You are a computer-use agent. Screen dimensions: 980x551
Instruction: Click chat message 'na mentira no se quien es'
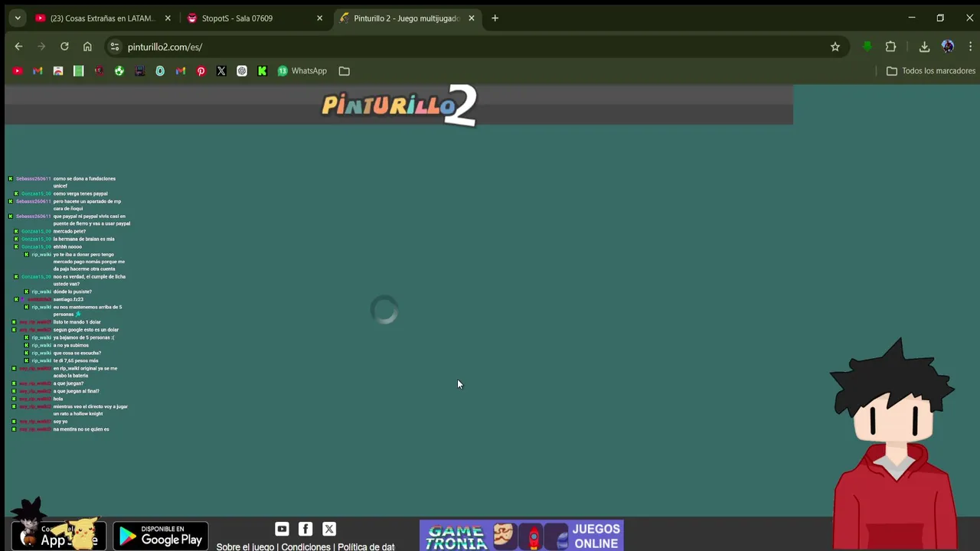(x=81, y=429)
